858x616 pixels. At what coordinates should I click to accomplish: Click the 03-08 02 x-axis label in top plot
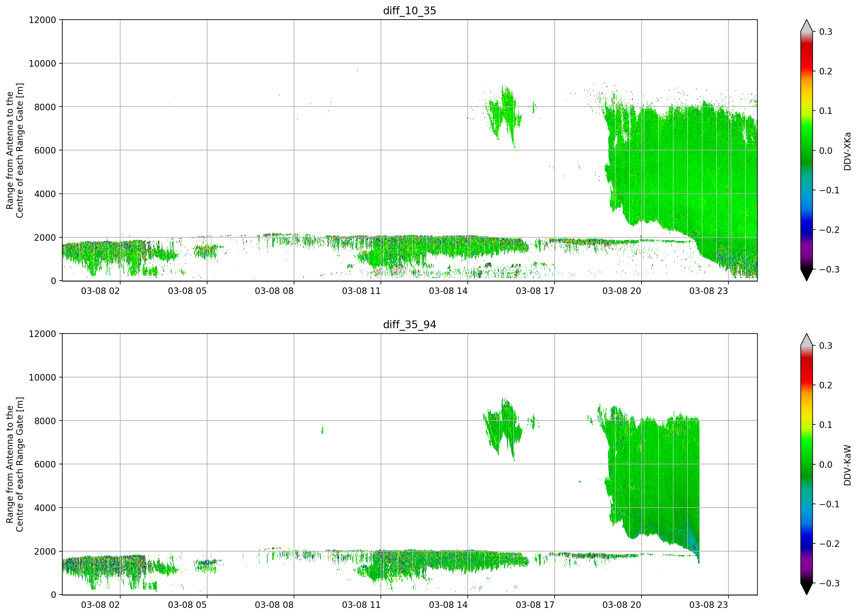pyautogui.click(x=100, y=291)
